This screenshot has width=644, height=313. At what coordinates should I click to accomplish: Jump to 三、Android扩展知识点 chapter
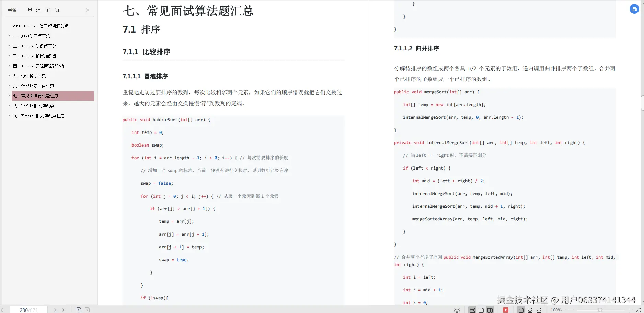click(x=34, y=56)
